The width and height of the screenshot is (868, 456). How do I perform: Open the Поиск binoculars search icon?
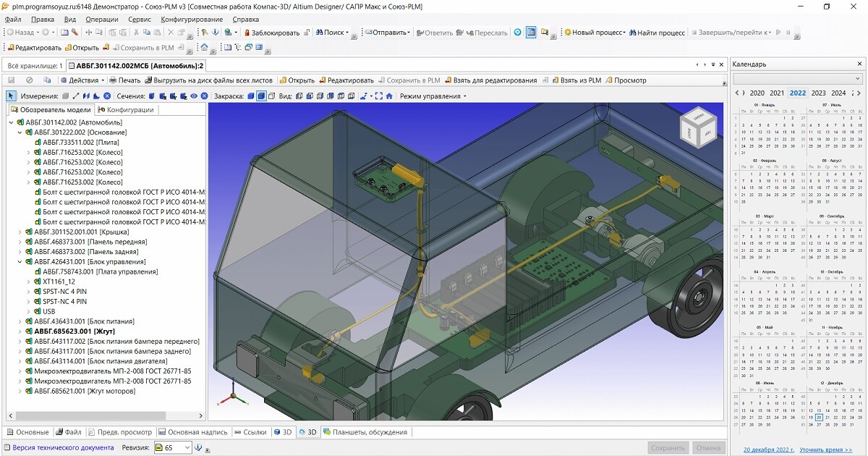coord(320,33)
